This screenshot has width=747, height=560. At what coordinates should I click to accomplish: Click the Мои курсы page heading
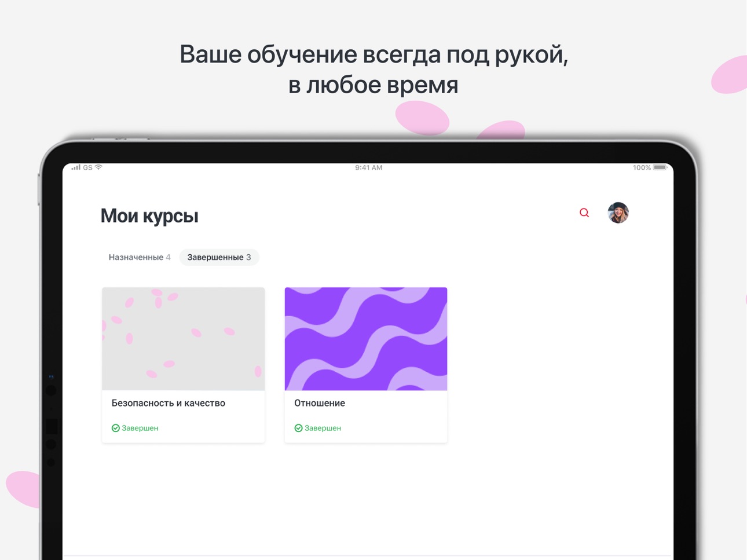[149, 216]
